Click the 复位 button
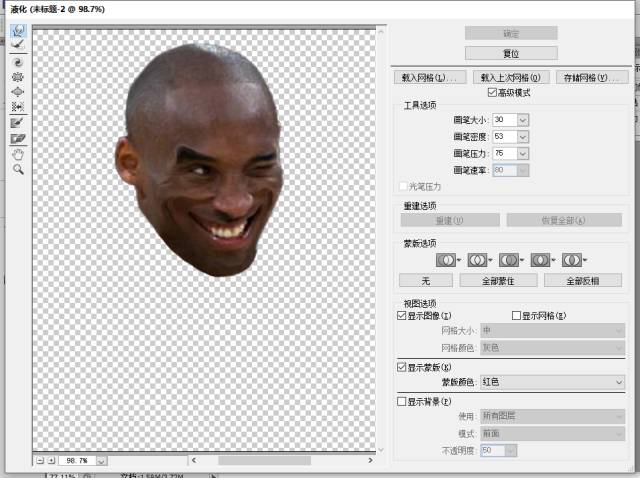Image resolution: width=640 pixels, height=478 pixels. pyautogui.click(x=511, y=53)
